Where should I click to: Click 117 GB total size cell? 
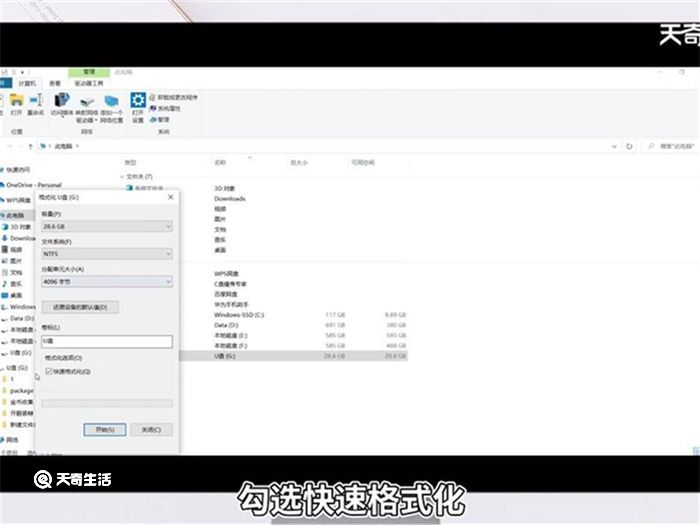pos(335,315)
